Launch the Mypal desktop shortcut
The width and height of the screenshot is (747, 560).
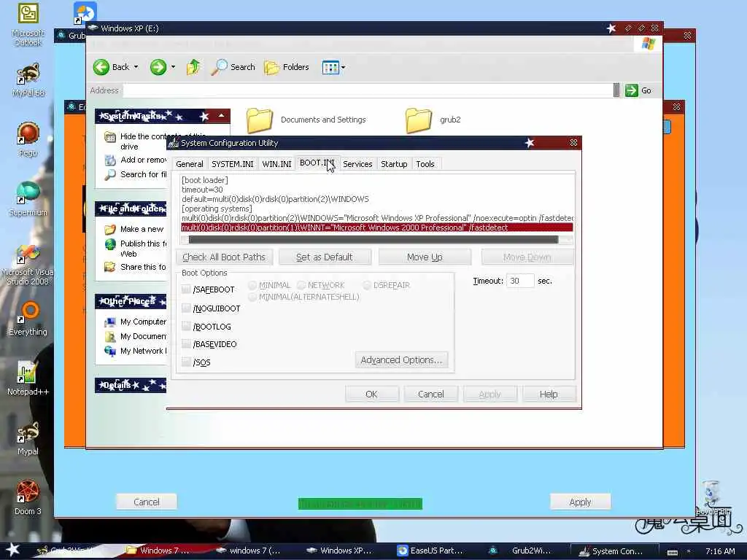click(28, 438)
